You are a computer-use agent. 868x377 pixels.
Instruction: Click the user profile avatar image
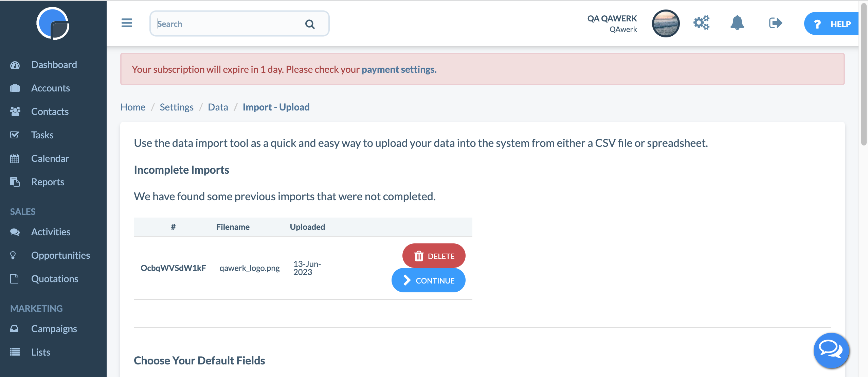(664, 23)
